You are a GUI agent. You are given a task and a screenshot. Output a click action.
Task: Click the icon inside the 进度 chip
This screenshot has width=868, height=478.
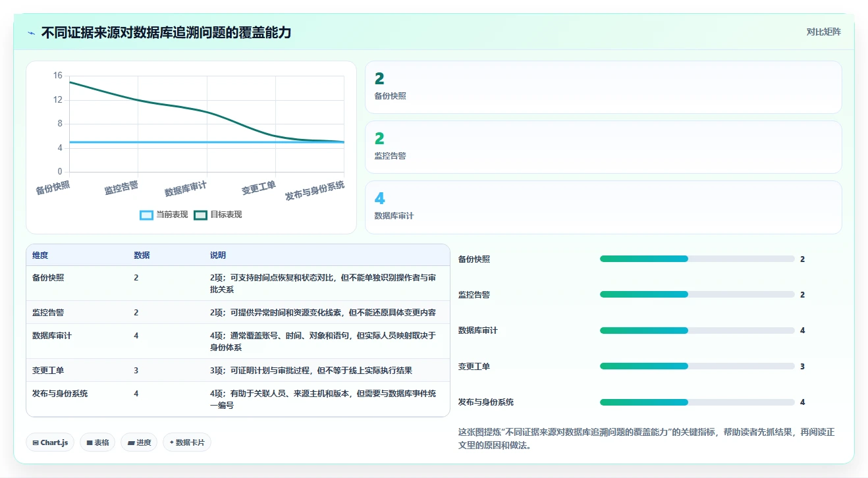click(130, 443)
